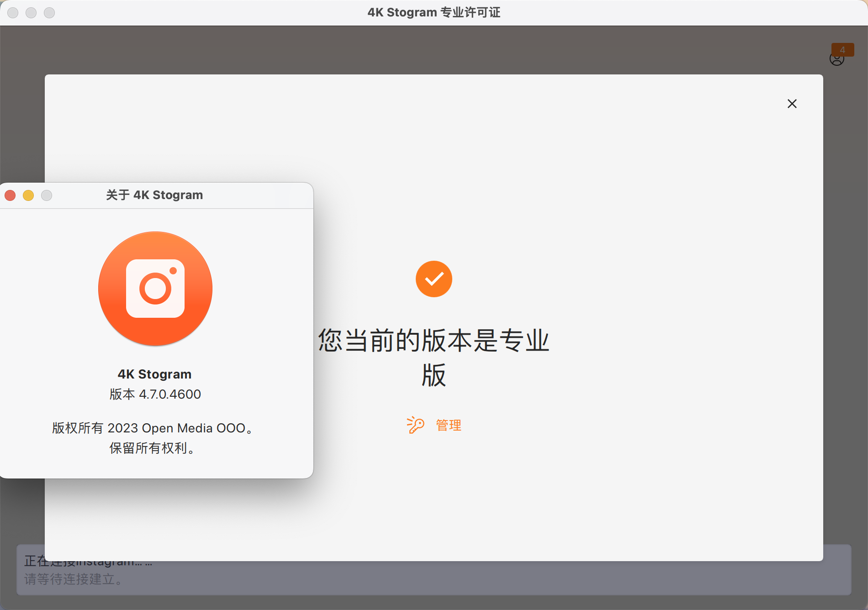Click the 您当前的版本是专业版 heading

pos(434,358)
